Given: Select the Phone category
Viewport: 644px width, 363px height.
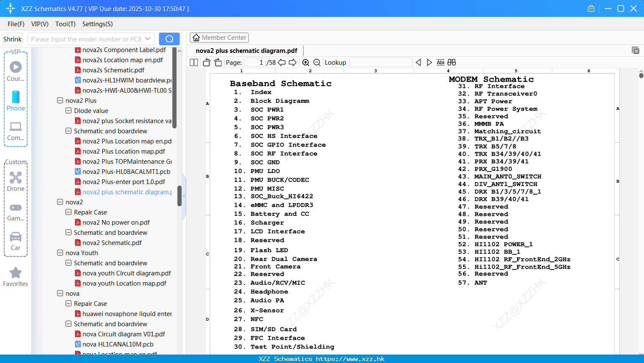Looking at the screenshot, I should click(16, 101).
